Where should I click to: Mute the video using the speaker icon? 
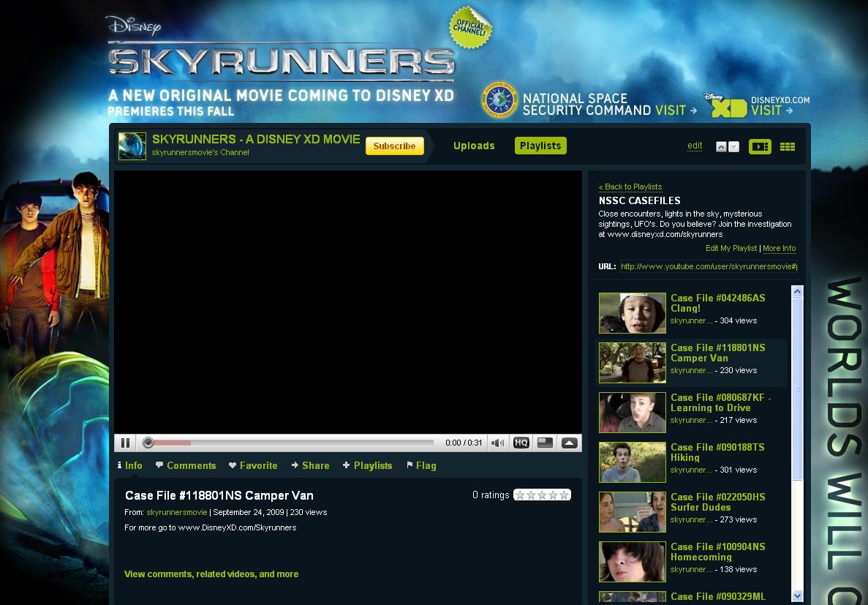[498, 443]
